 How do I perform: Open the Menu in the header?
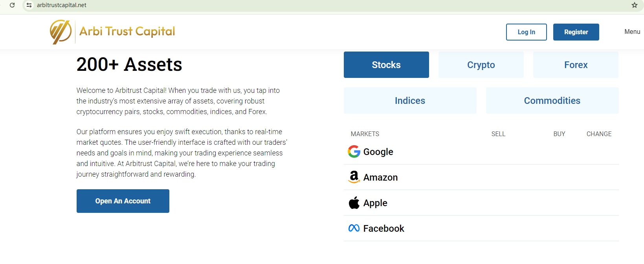point(632,32)
